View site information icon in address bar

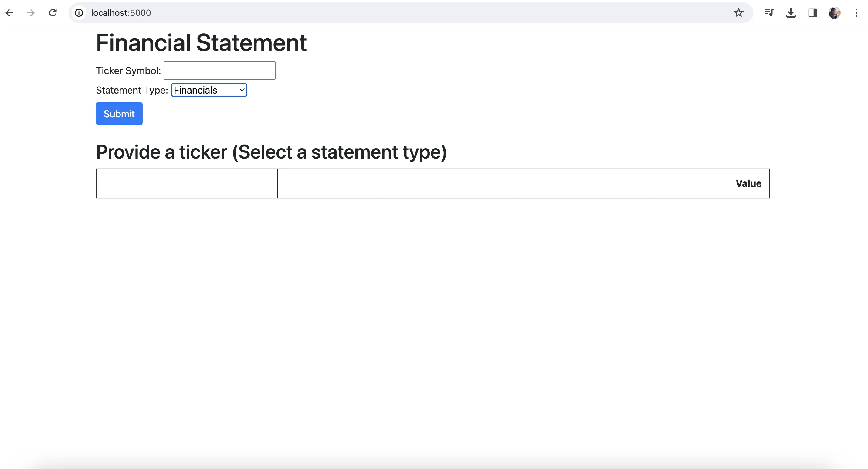[x=79, y=13]
